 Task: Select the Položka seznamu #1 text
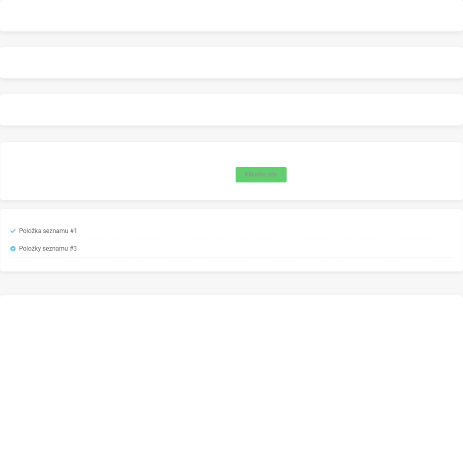(x=48, y=231)
